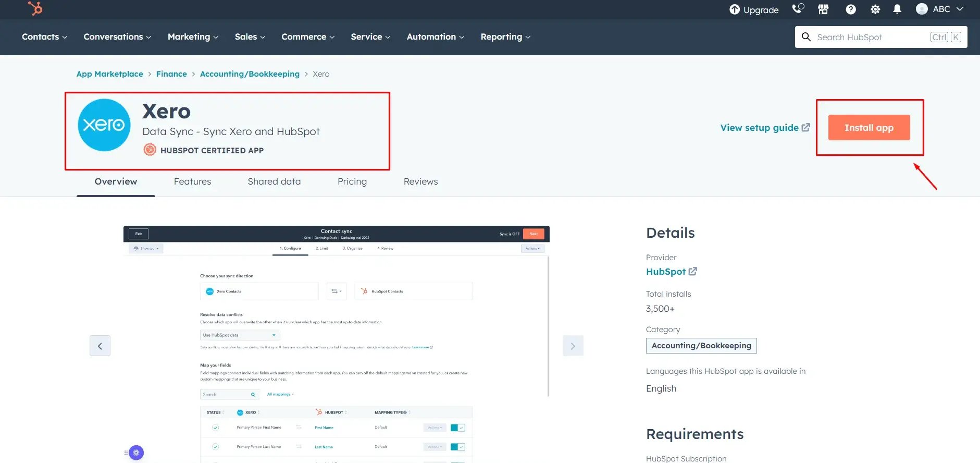980x463 pixels.
Task: Go to Finance breadcrumb
Action: [x=171, y=74]
